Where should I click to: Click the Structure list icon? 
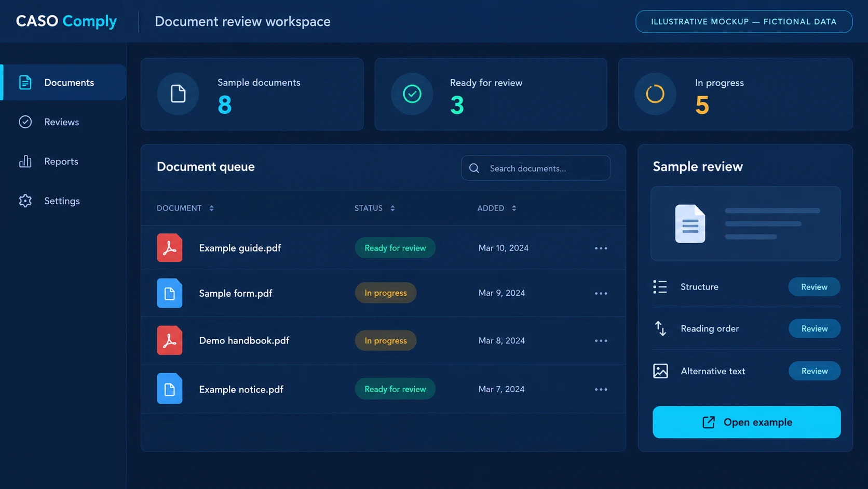tap(660, 287)
